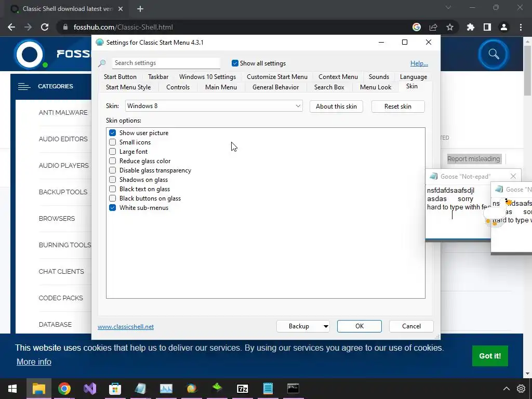Screen dimensions: 532x399
Task: Open the settings gear in system tray
Action: 521,389
